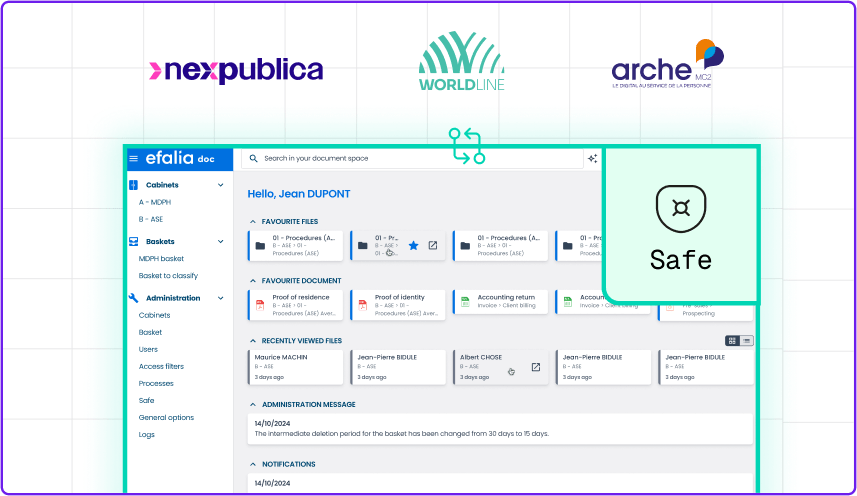Click spreadsheet icon on Accounting return

click(465, 302)
